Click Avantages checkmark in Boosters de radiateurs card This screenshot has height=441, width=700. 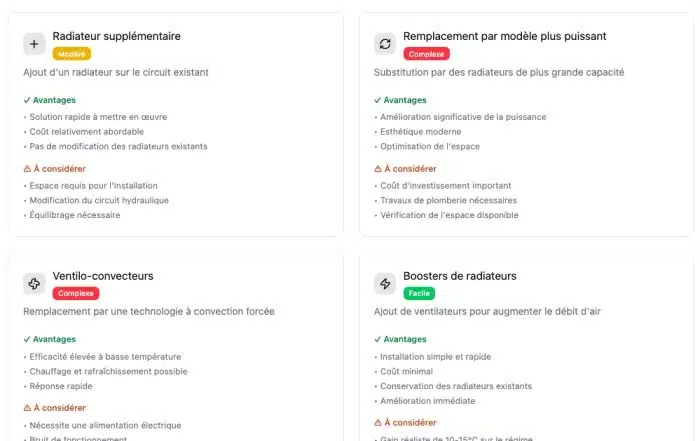pos(377,339)
